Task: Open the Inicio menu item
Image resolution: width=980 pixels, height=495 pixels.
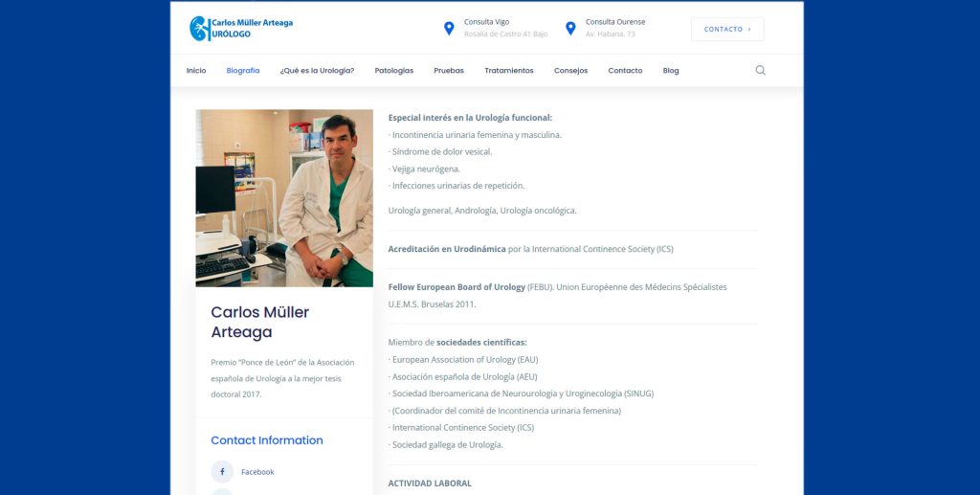Action: 196,71
